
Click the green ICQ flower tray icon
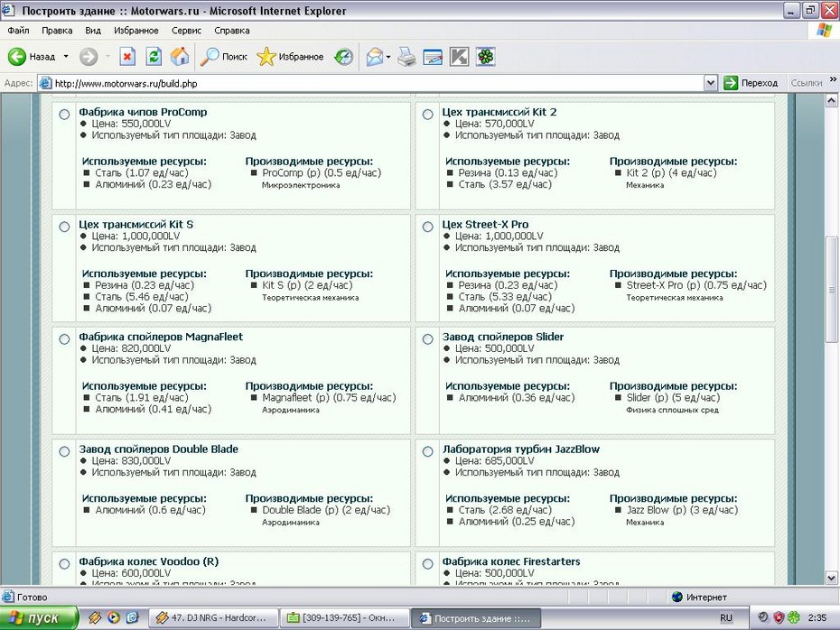[x=793, y=617]
